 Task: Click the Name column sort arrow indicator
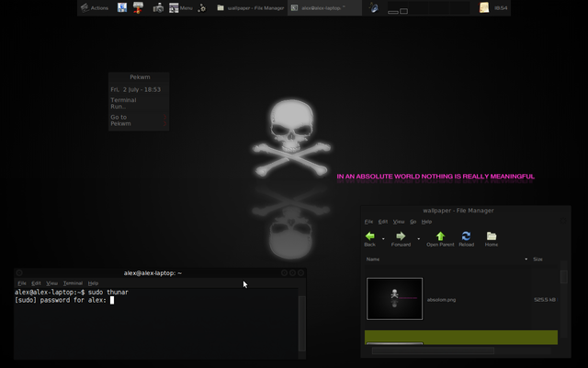click(x=526, y=259)
